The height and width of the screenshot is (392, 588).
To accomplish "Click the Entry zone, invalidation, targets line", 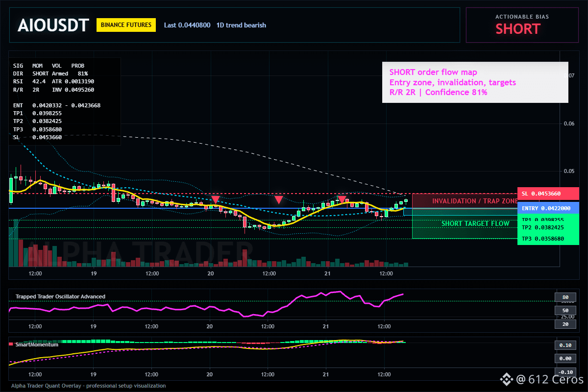I will point(452,82).
